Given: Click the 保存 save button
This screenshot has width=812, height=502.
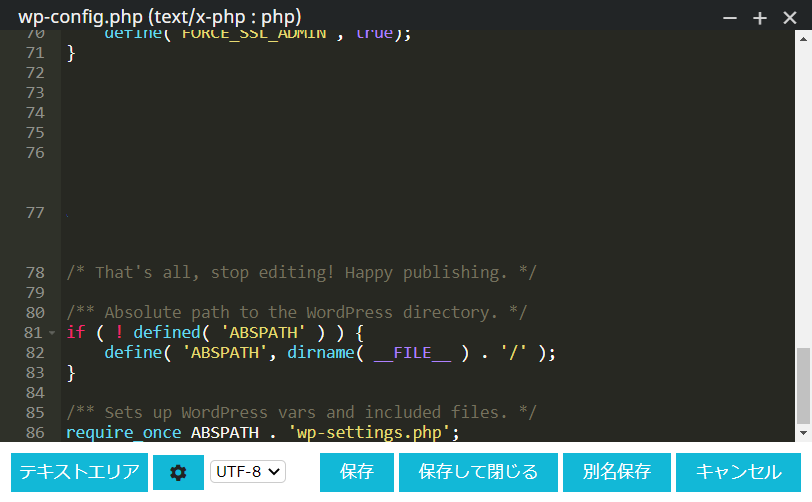Looking at the screenshot, I should (356, 472).
